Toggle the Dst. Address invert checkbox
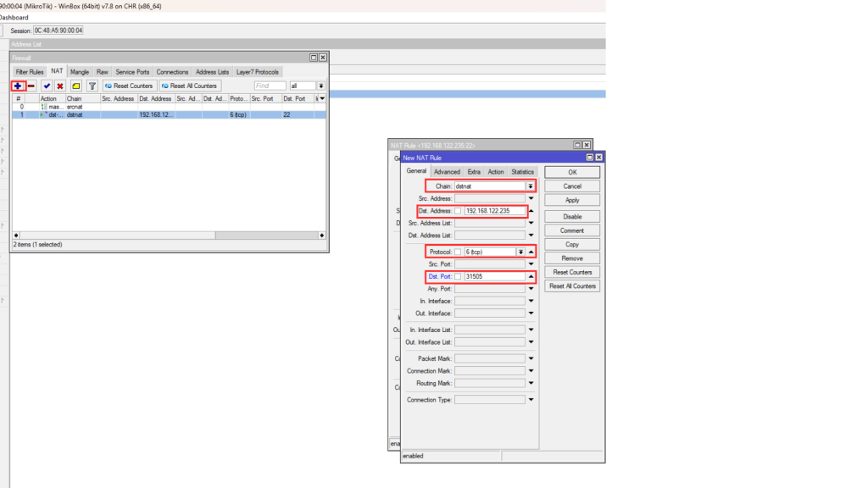This screenshot has width=868, height=488. tap(459, 211)
